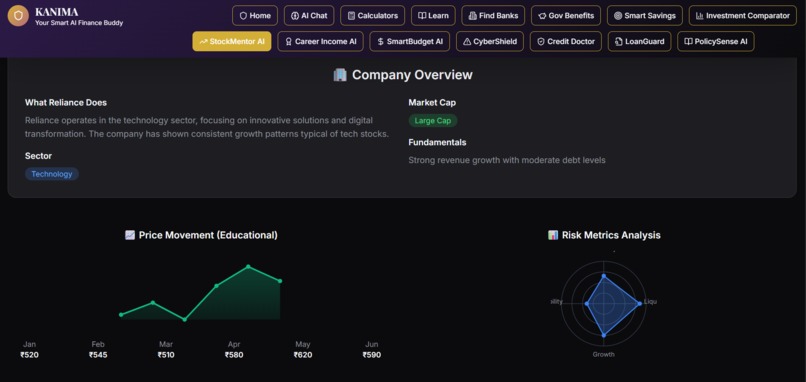This screenshot has width=806, height=382.
Task: Click the lowest dip point on price chart
Action: (x=185, y=319)
